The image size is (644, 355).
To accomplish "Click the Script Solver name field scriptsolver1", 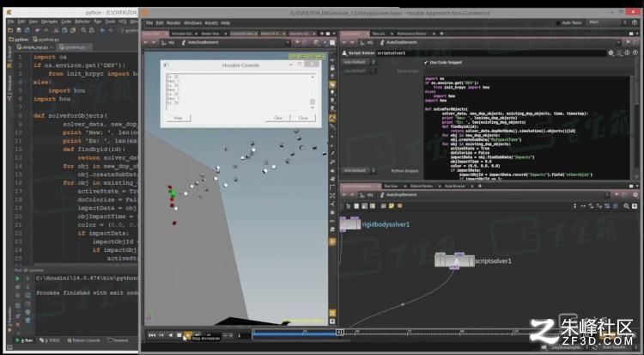I will coord(490,53).
